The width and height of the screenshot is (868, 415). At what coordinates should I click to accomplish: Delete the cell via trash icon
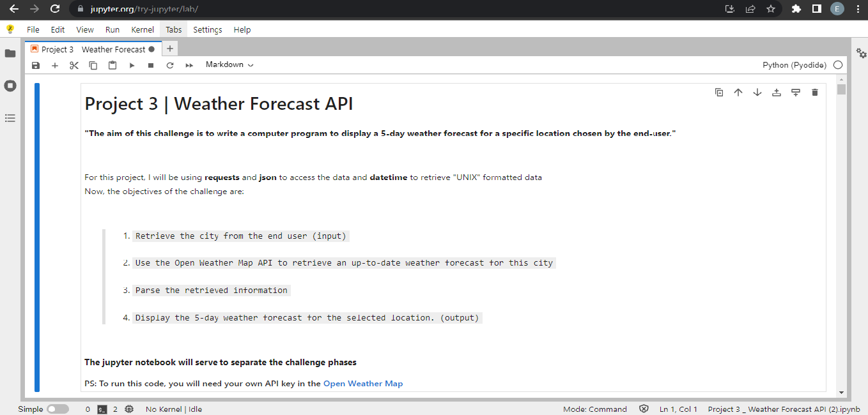pos(815,92)
